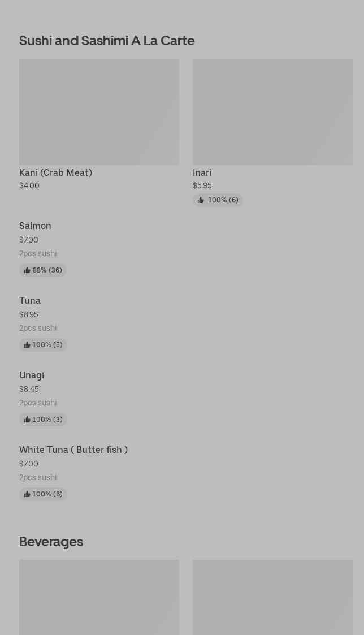Open the Kani (Crab Meat) item
Image resolution: width=364 pixels, height=635 pixels.
pos(55,172)
